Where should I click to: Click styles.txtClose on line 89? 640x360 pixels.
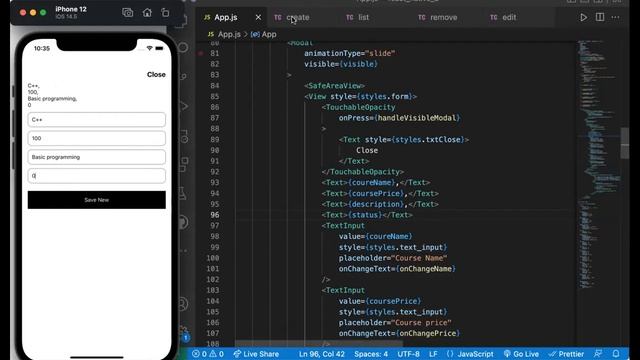coord(428,140)
